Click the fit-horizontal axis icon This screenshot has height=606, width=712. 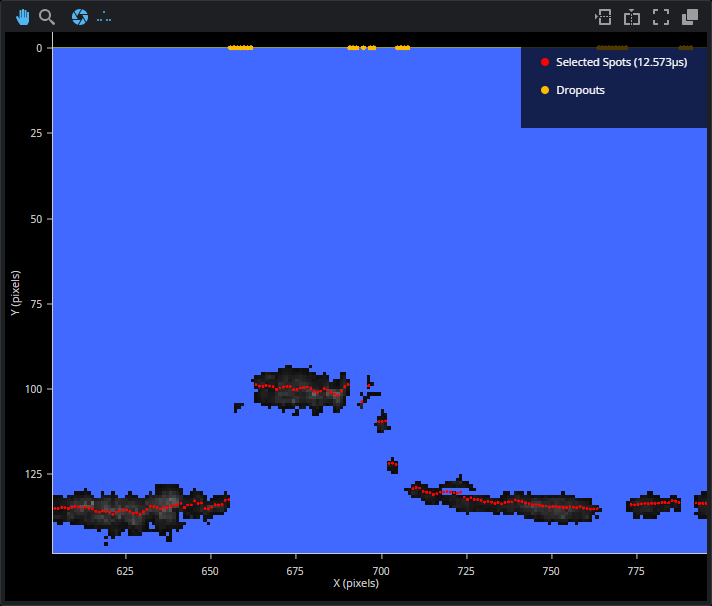pos(602,17)
